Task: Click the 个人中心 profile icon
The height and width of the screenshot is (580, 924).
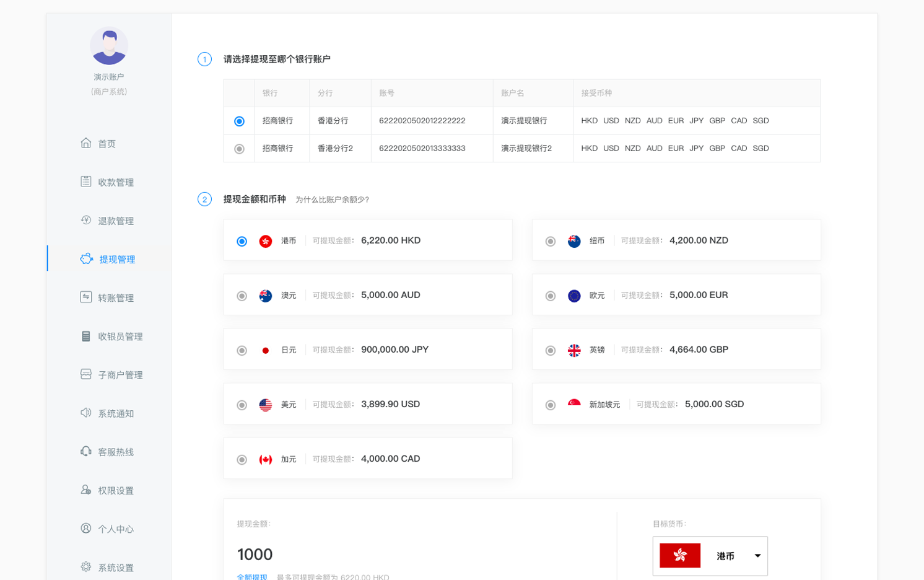Action: pyautogui.click(x=86, y=529)
